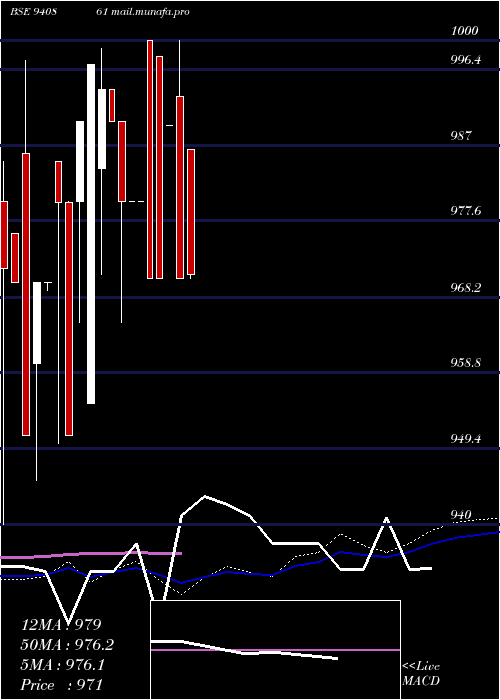
Task: Click the 987 price axis label
Action: (x=461, y=136)
